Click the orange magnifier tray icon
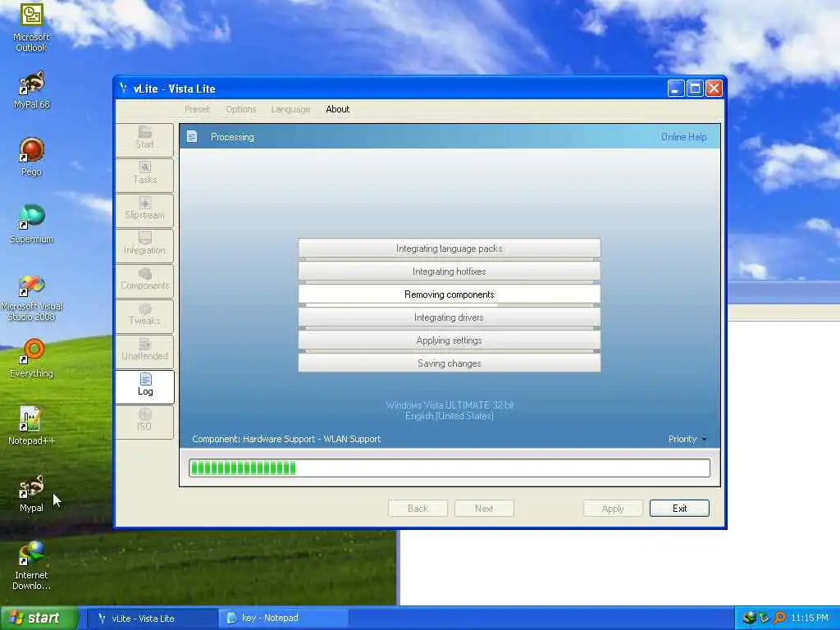Viewport: 840px width, 630px height. (779, 618)
